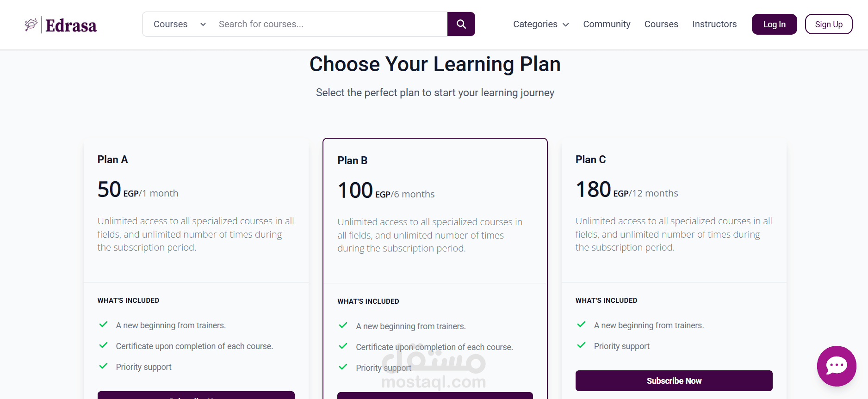Click the Log In button

[x=775, y=24]
